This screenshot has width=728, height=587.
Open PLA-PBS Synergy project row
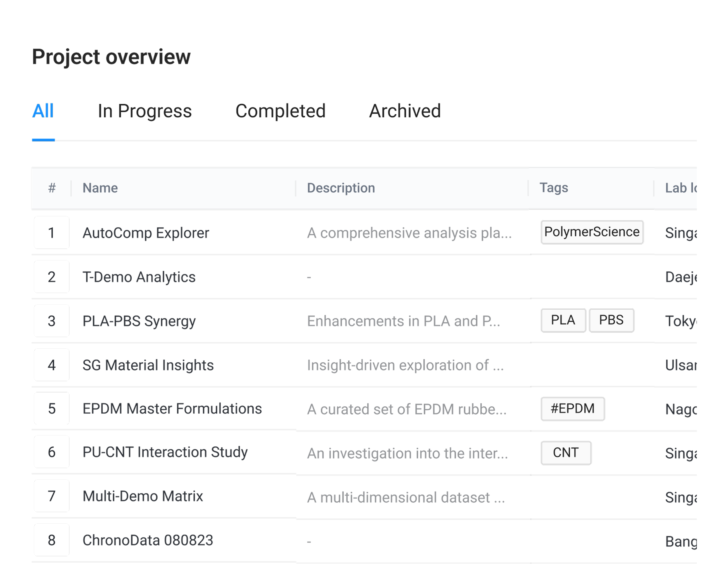(x=139, y=321)
